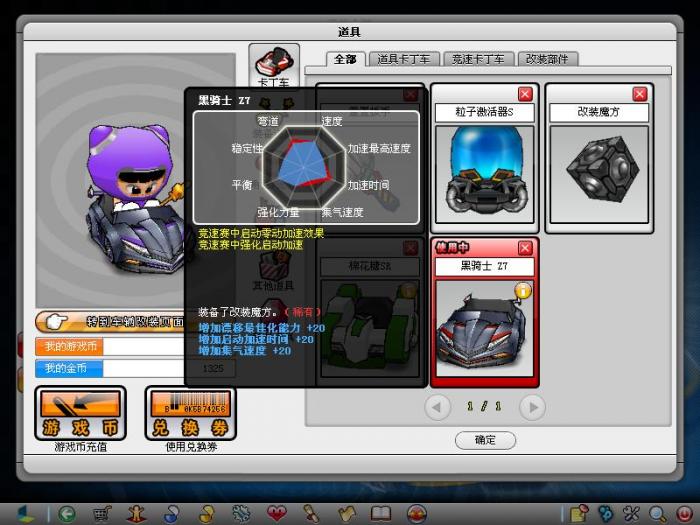Click the blue cube icon at toolbar left
Screen dimensions: 700x525
25,514
